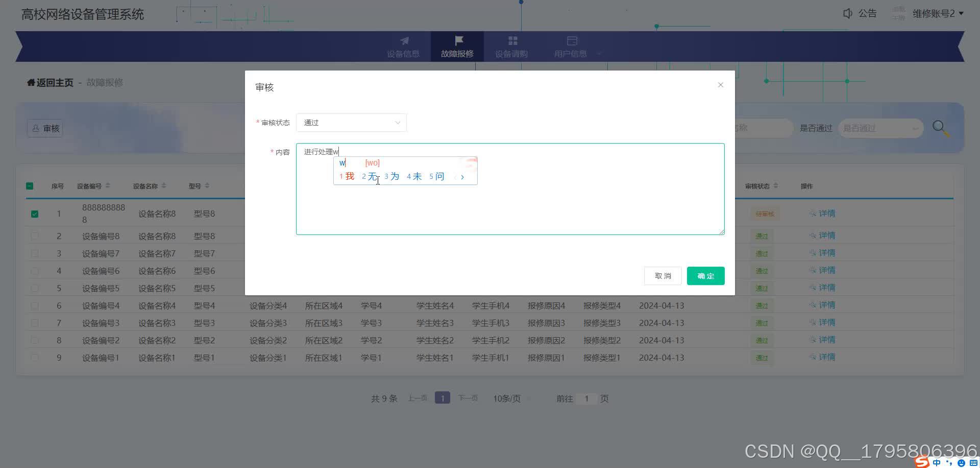Image resolution: width=980 pixels, height=468 pixels.
Task: Click cell 学生姓名2
Action: [x=435, y=340]
